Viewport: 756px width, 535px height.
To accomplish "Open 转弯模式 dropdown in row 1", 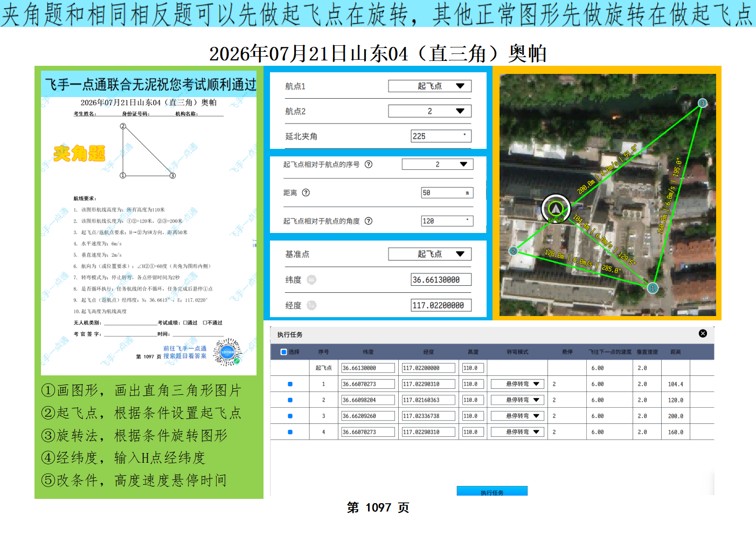I will click(517, 384).
